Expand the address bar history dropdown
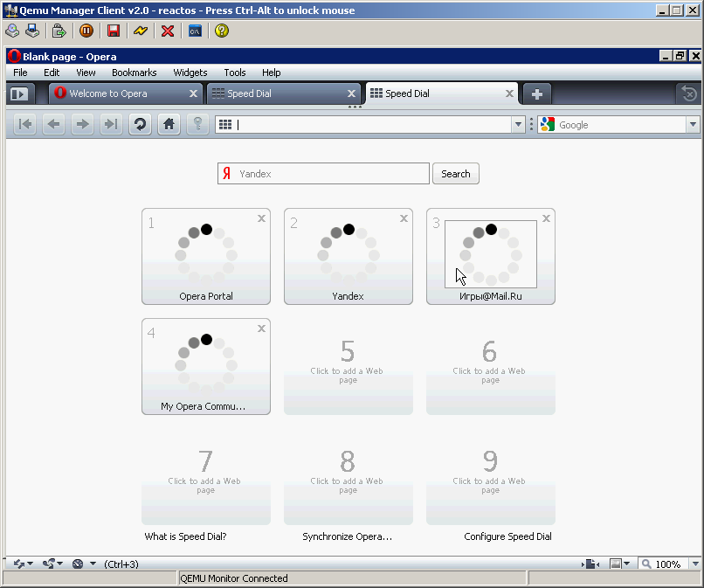This screenshot has height=588, width=704. tap(518, 125)
